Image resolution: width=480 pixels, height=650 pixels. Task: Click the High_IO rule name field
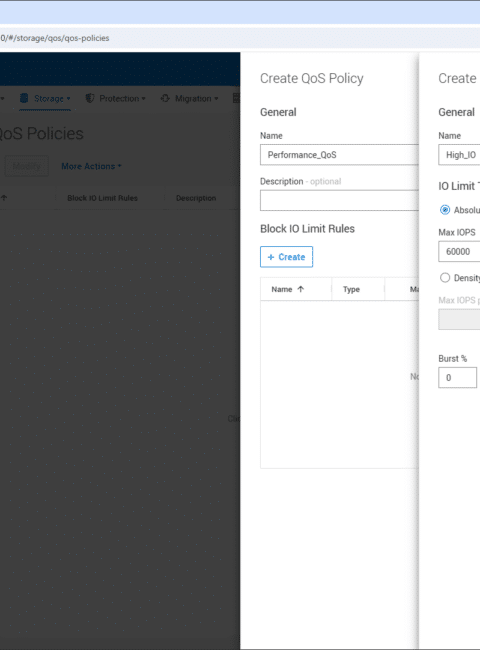click(x=459, y=155)
